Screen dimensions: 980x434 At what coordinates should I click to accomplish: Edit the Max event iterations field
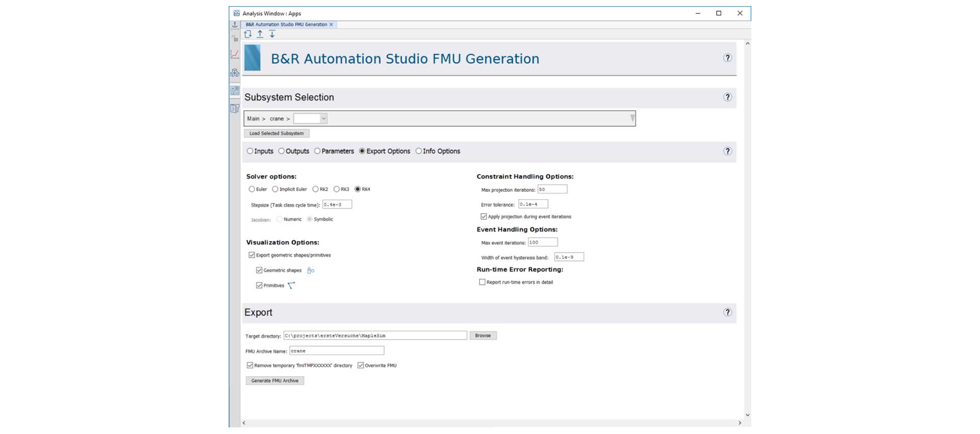(543, 243)
